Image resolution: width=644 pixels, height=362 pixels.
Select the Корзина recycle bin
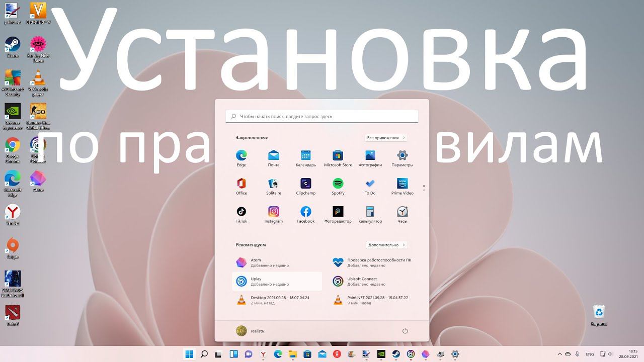599,316
